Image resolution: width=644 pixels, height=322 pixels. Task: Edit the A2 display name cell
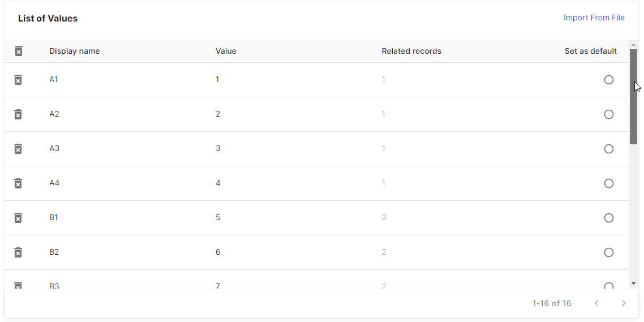tap(54, 114)
